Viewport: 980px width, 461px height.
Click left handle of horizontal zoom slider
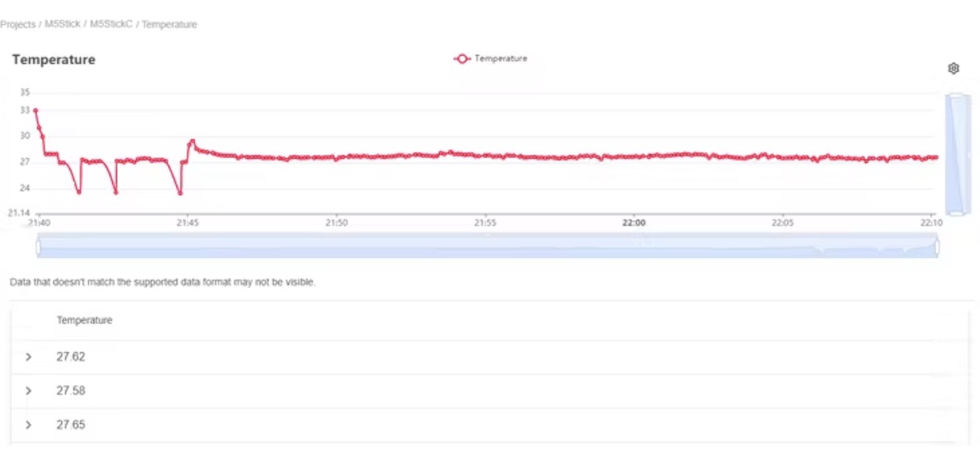(38, 245)
